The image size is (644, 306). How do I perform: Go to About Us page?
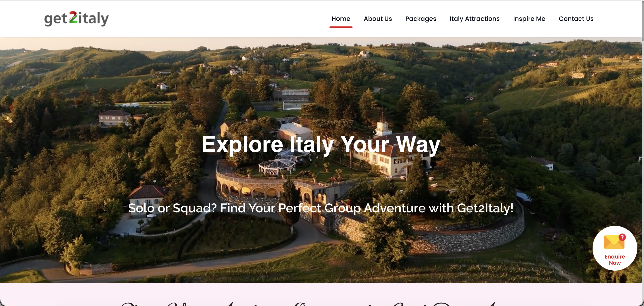click(378, 19)
